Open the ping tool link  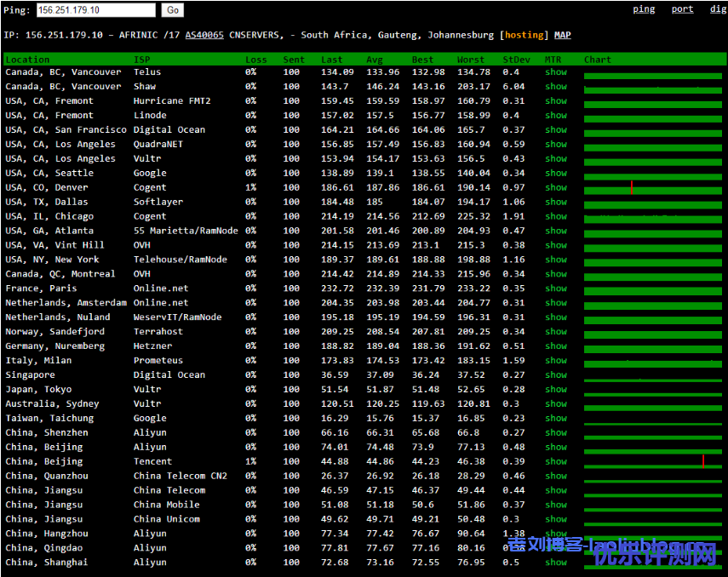(x=644, y=9)
